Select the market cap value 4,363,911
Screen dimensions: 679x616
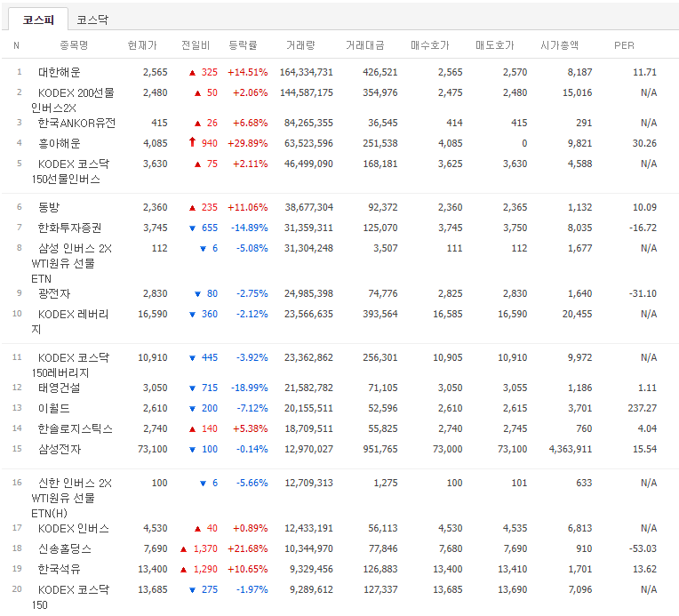(571, 449)
